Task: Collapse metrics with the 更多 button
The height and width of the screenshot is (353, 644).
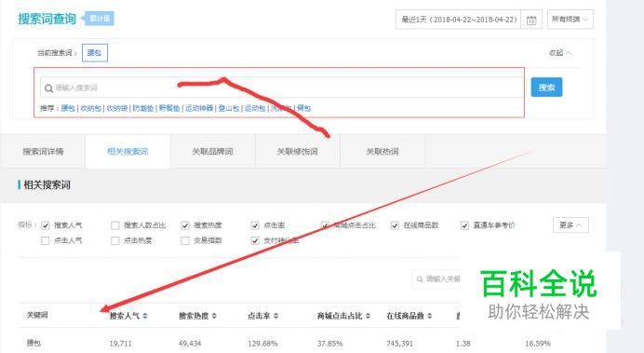Action: pos(570,225)
